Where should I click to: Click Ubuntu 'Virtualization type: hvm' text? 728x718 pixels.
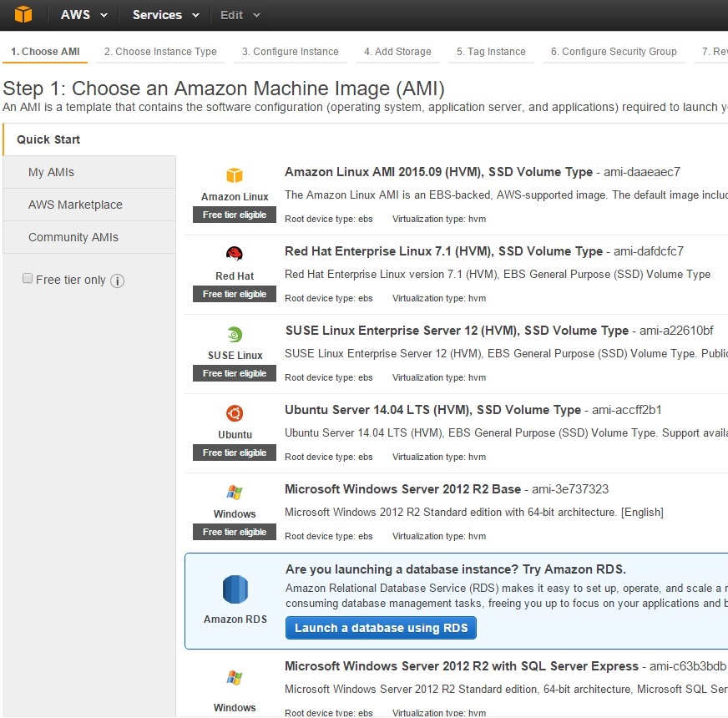pyautogui.click(x=439, y=457)
